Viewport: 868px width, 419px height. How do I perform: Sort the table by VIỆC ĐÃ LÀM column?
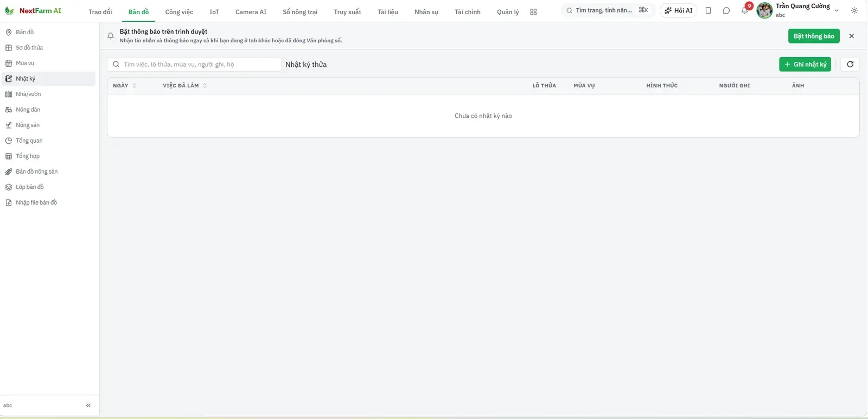point(185,86)
